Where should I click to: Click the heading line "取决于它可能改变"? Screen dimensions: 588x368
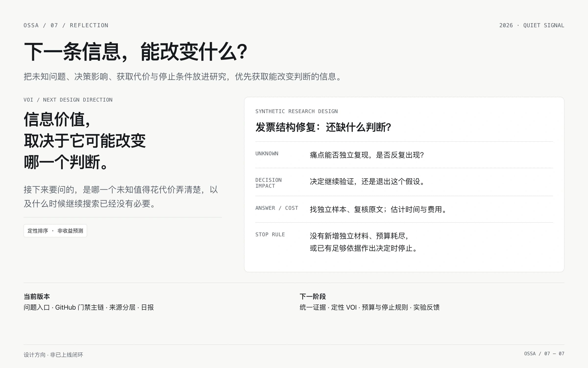(85, 141)
